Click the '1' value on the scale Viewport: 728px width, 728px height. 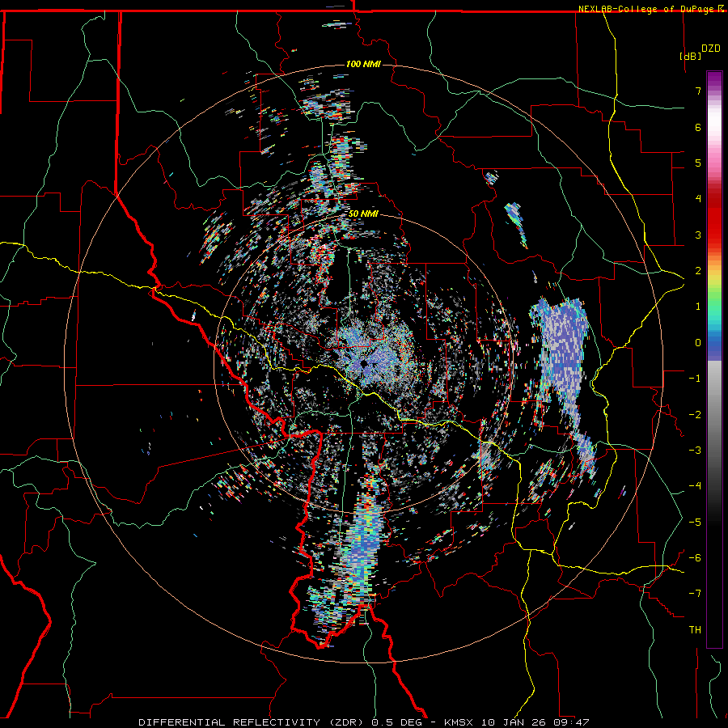tap(698, 307)
